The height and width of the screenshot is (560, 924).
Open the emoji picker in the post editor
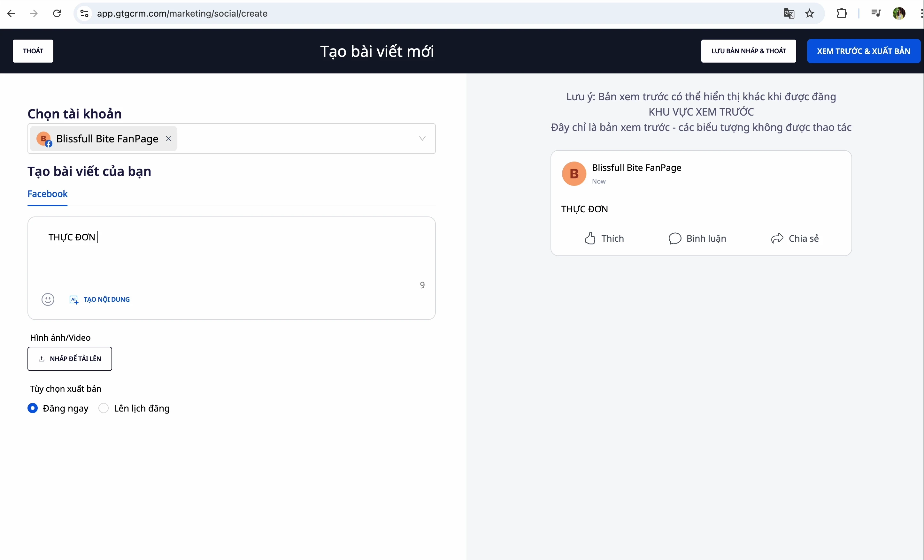coord(48,299)
